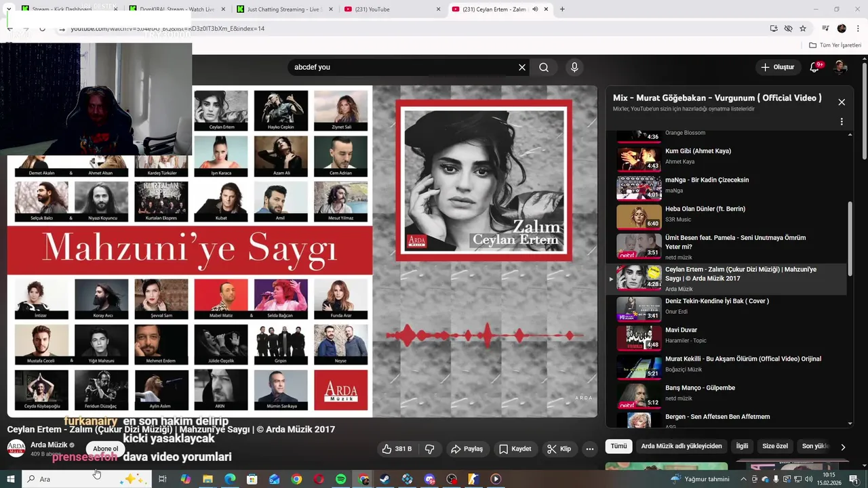Click the Kaydet save button
Image resolution: width=868 pixels, height=488 pixels.
pyautogui.click(x=515, y=449)
